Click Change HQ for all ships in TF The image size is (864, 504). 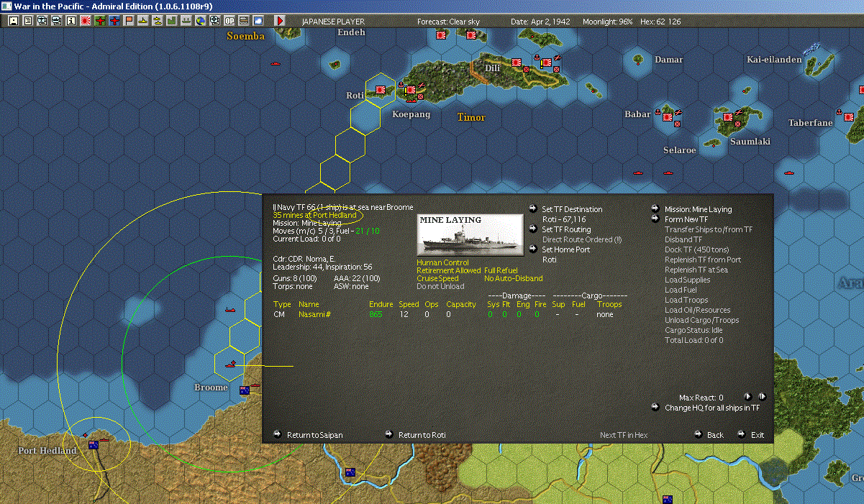(x=711, y=408)
